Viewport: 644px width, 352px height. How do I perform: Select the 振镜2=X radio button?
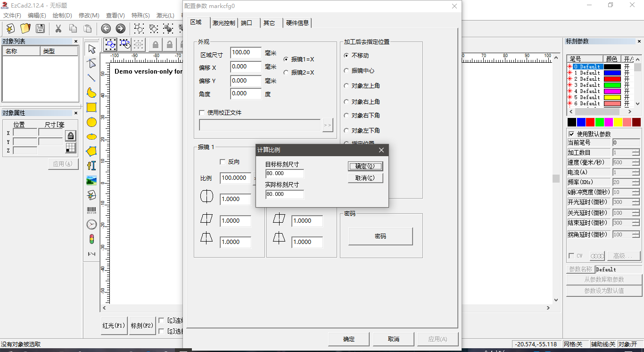coord(286,73)
